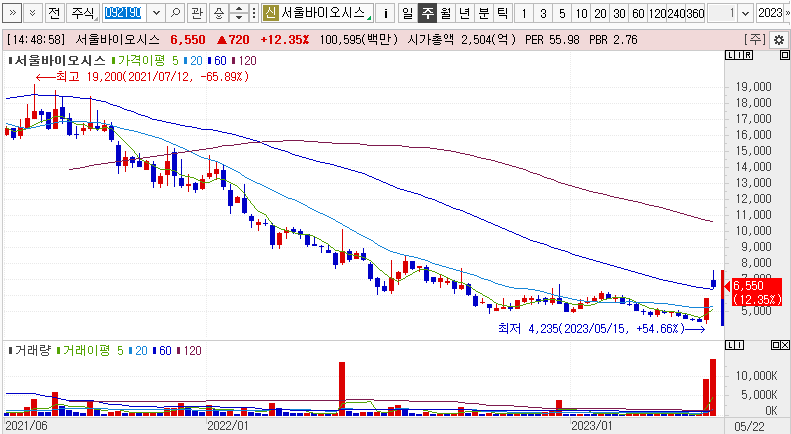Select interval 120 button
791x434 pixels.
click(x=657, y=13)
